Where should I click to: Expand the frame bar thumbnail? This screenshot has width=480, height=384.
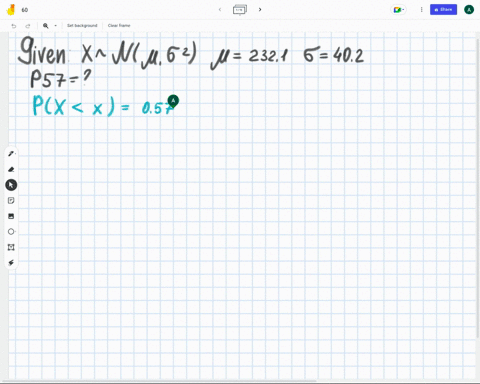(x=240, y=9)
